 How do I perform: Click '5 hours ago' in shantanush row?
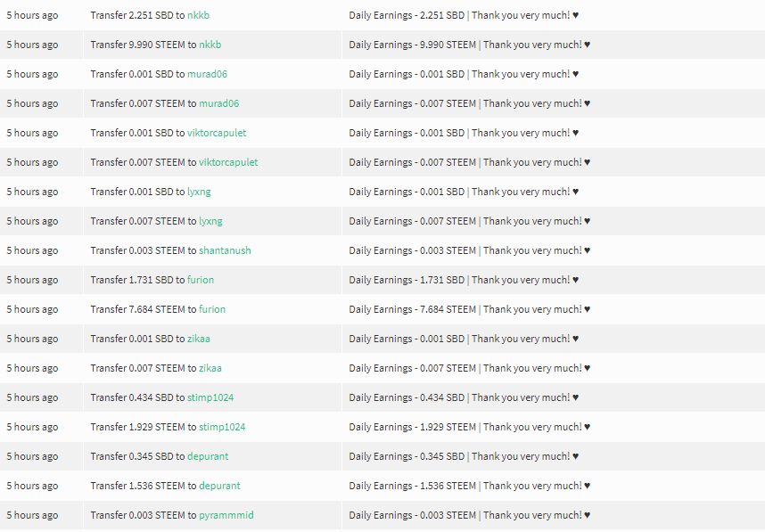tap(32, 250)
